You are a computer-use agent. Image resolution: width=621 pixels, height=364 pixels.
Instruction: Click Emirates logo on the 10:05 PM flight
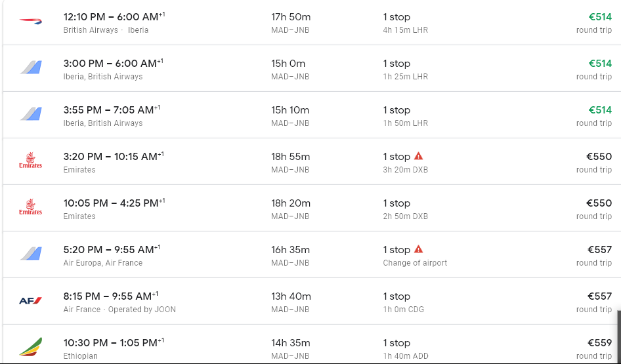[x=30, y=207]
